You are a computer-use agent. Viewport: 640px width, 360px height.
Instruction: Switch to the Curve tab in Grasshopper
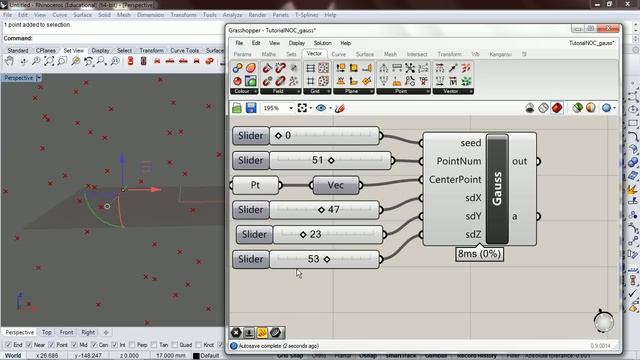[338, 54]
